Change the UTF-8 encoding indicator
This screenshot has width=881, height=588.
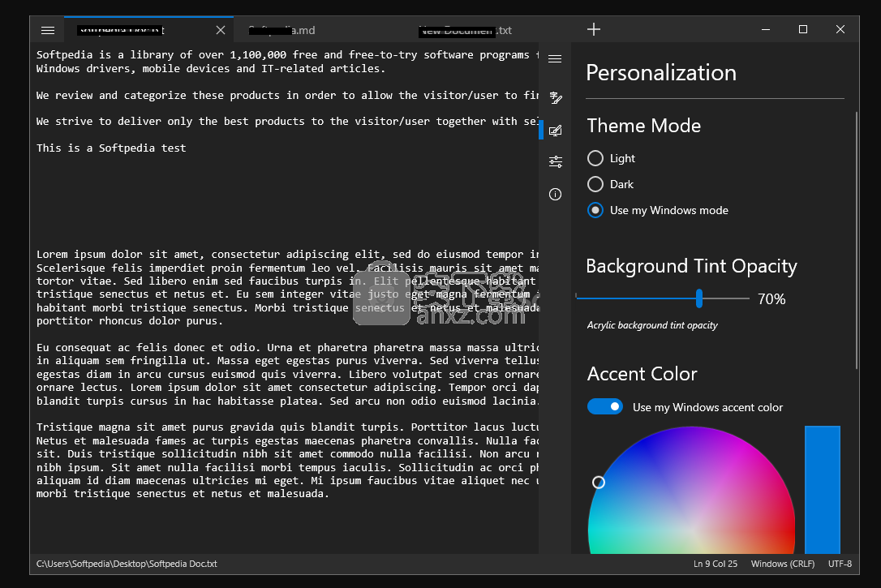pyautogui.click(x=840, y=564)
